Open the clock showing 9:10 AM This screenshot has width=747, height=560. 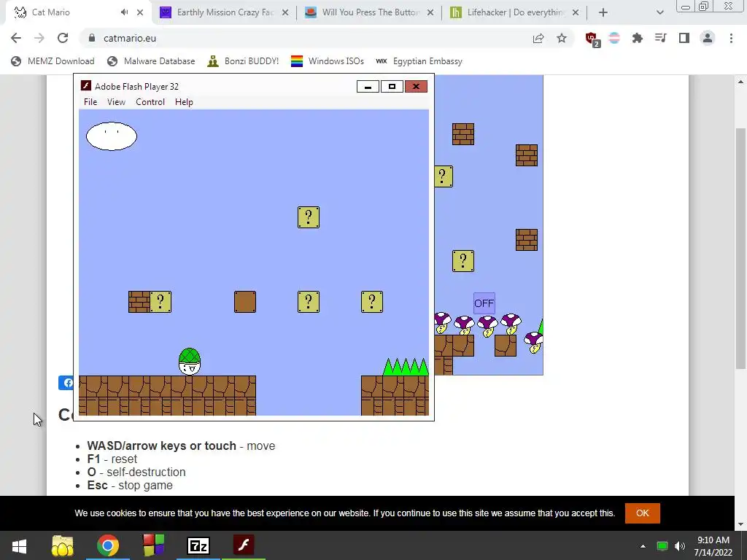click(x=713, y=546)
